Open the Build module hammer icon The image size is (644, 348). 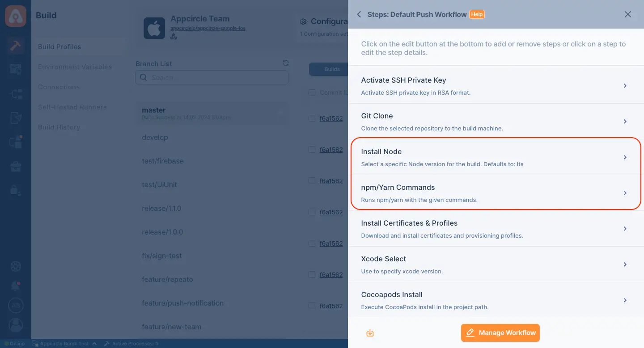click(16, 46)
